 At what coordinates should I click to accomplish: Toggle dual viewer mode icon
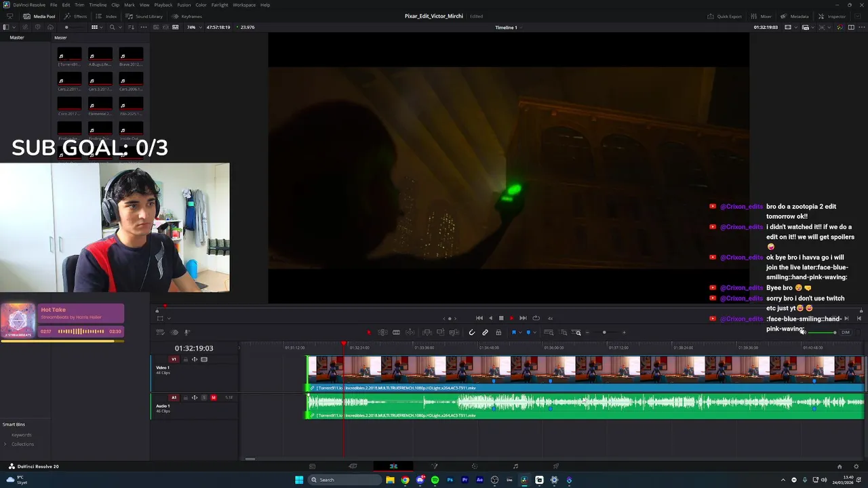point(851,27)
